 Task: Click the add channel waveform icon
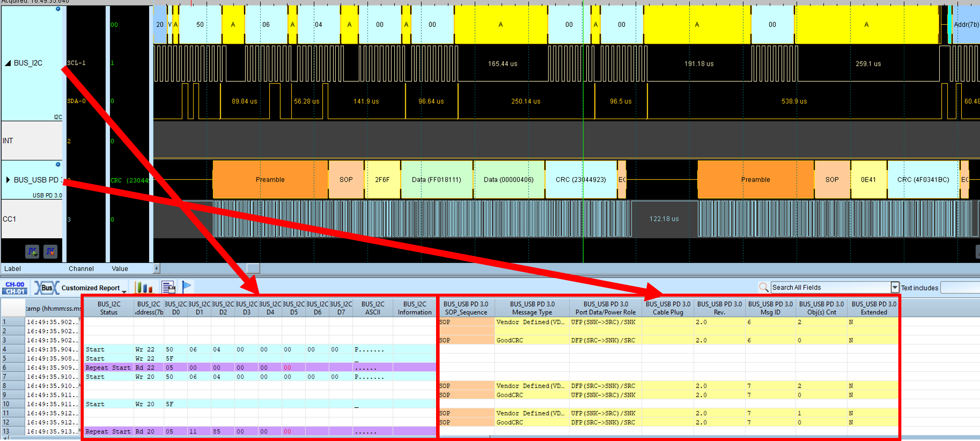click(x=32, y=251)
